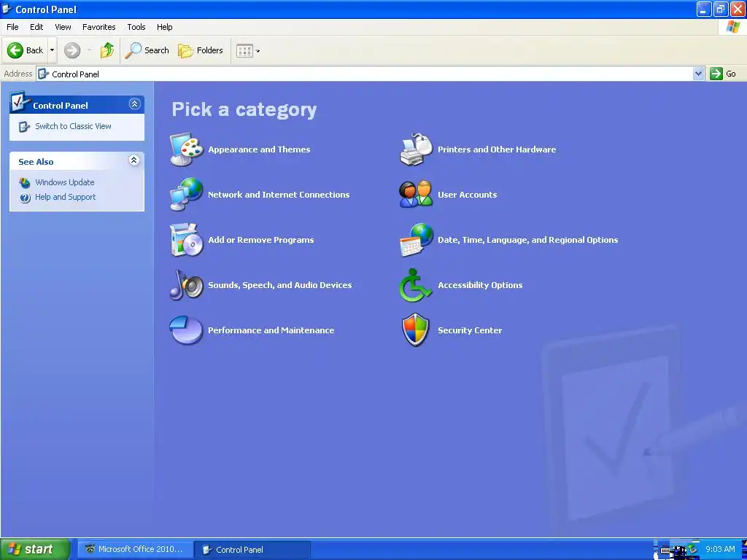Click the Control Panel title bar icon
The width and height of the screenshot is (747, 560).
pos(7,9)
